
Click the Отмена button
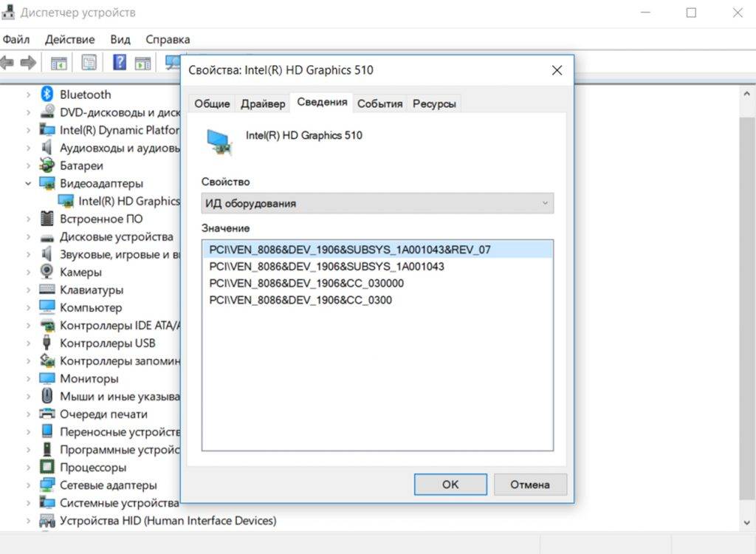530,485
